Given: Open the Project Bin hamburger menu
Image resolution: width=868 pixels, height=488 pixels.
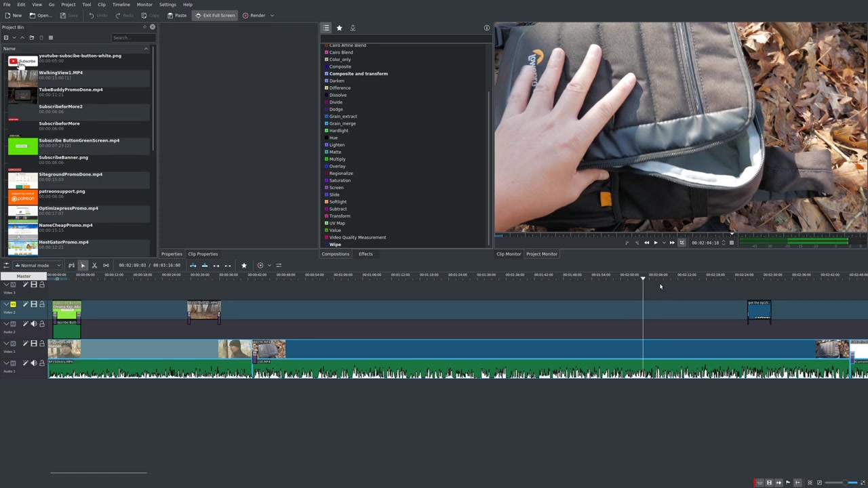Looking at the screenshot, I should tap(50, 38).
